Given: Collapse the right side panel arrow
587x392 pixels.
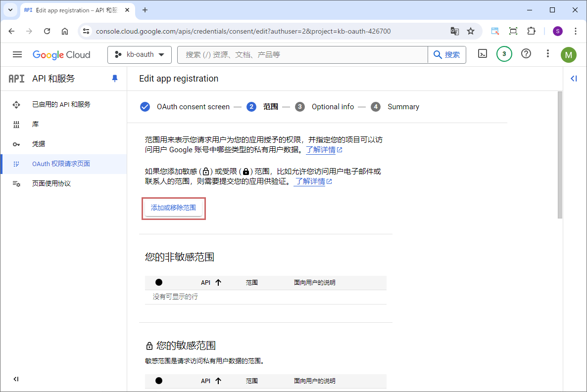Looking at the screenshot, I should pyautogui.click(x=574, y=79).
